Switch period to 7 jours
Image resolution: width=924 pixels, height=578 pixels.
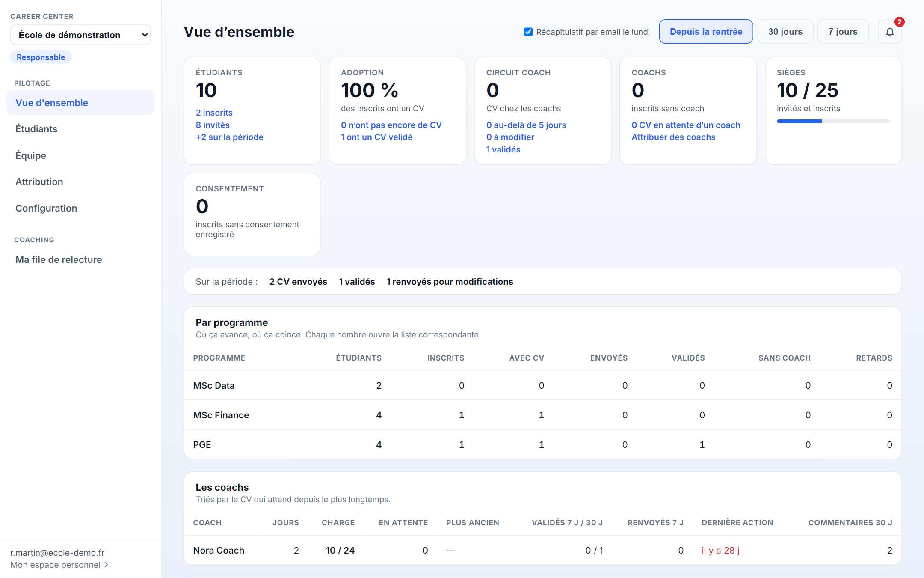(x=843, y=32)
